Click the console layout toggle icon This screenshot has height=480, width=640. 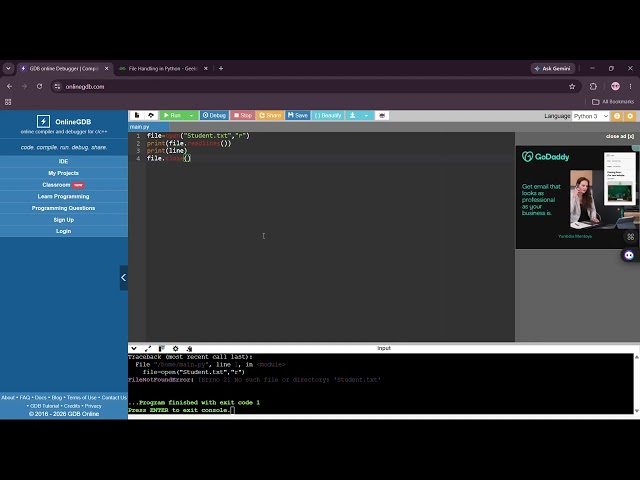[162, 349]
